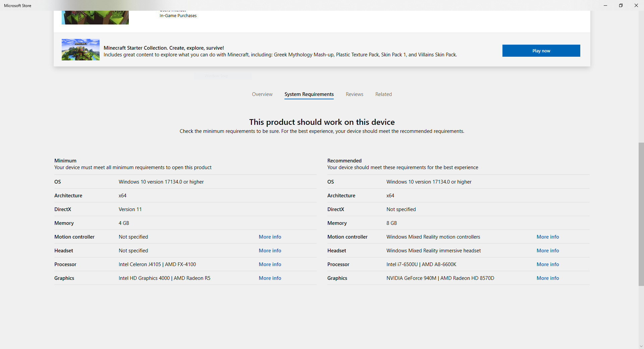Switch to the Overview tab
Screen dimensions: 644x349
coord(262,94)
